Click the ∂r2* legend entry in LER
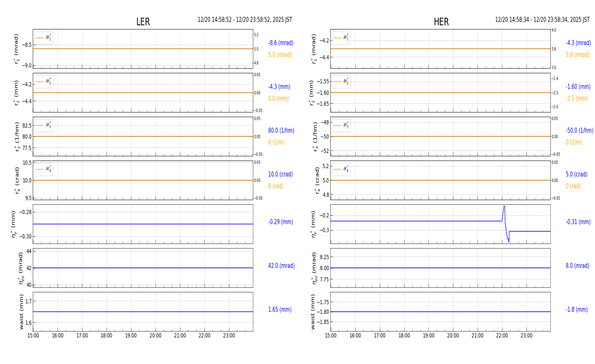 [x=44, y=82]
